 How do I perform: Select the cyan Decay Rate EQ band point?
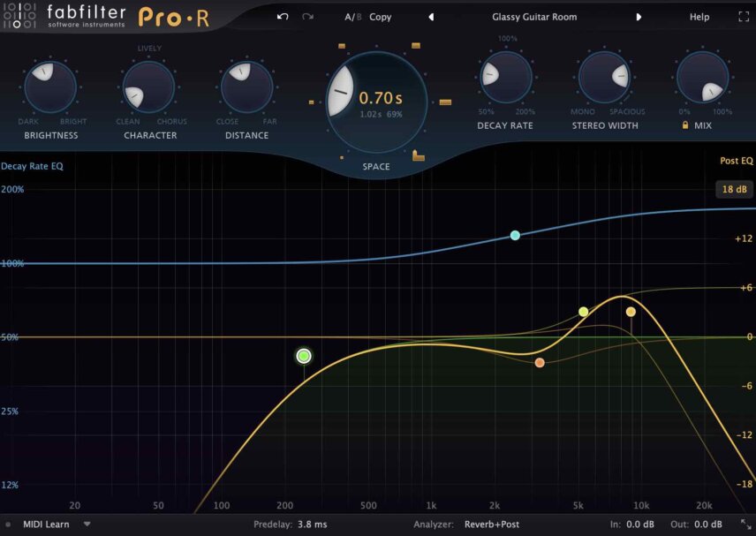point(515,235)
